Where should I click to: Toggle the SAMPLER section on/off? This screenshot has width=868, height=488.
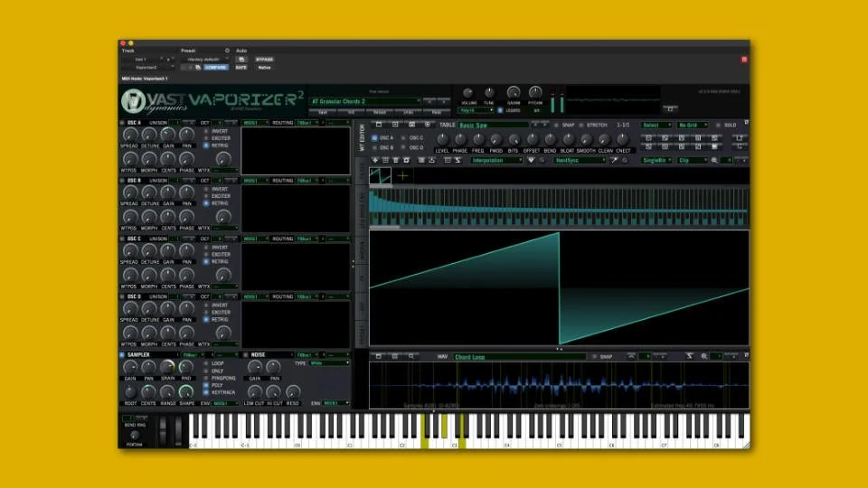pos(122,354)
